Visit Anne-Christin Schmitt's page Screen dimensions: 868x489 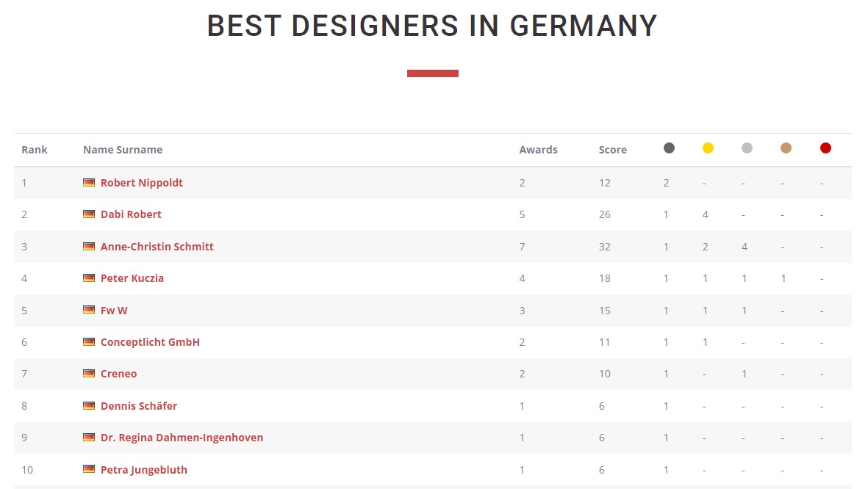pyautogui.click(x=157, y=247)
